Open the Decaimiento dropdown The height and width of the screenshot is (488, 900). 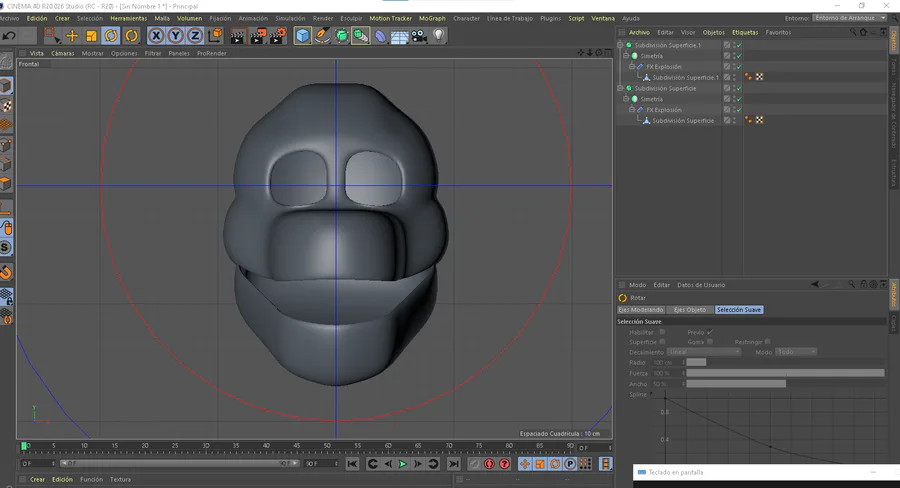704,352
